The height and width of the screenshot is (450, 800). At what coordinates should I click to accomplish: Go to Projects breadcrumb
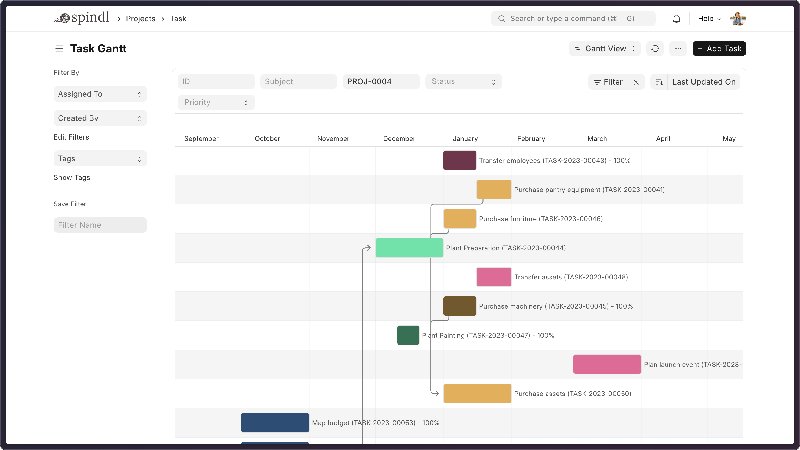tap(140, 18)
